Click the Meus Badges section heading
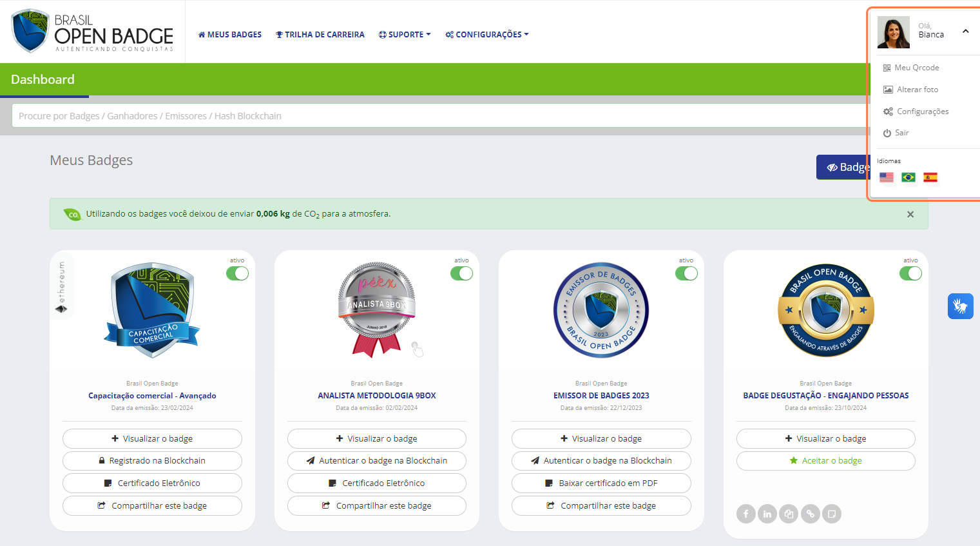 coord(91,161)
